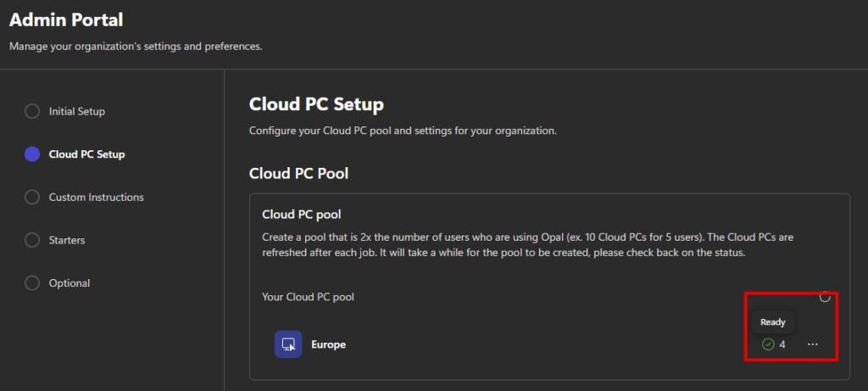Click the Cloud PC Pool section heading
This screenshot has width=868, height=391.
pos(299,173)
